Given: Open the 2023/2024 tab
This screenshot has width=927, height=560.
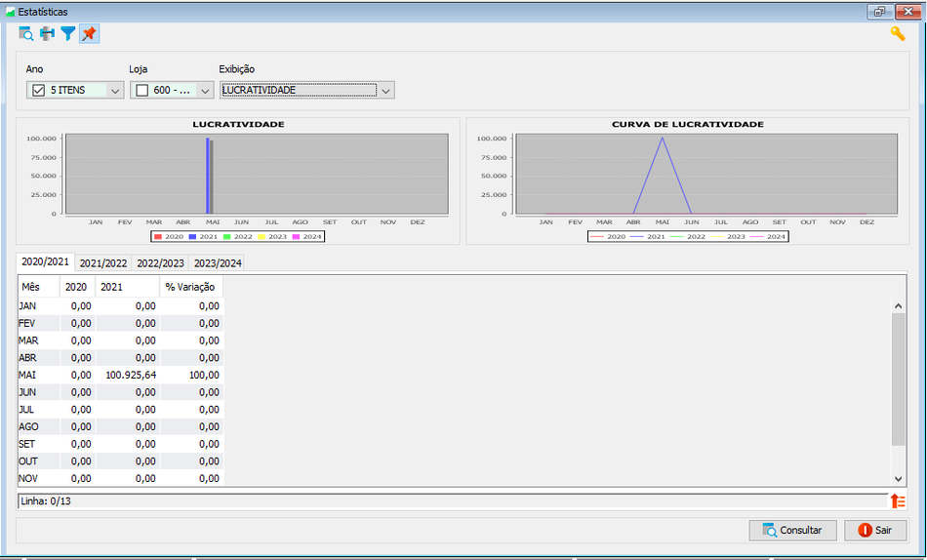Looking at the screenshot, I should coord(218,263).
